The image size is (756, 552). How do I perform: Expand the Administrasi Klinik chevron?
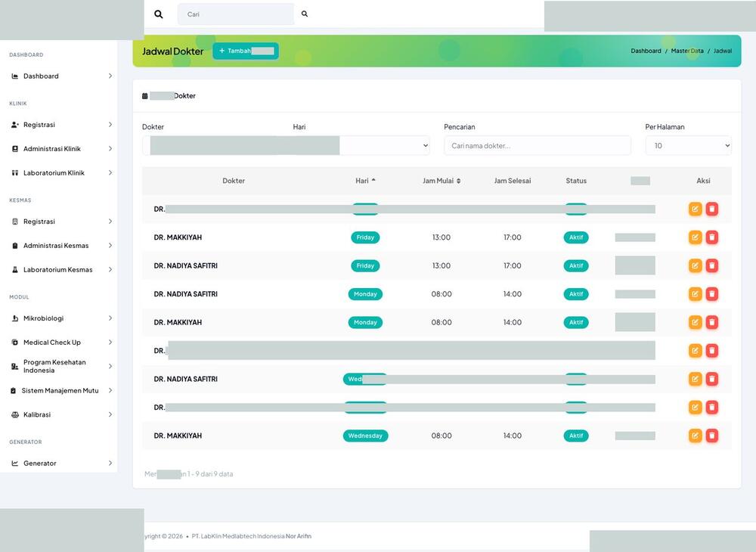tap(110, 148)
